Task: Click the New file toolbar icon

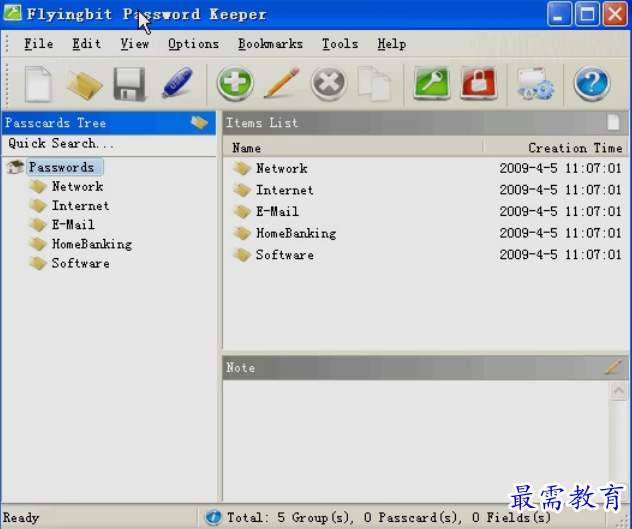Action: [38, 84]
